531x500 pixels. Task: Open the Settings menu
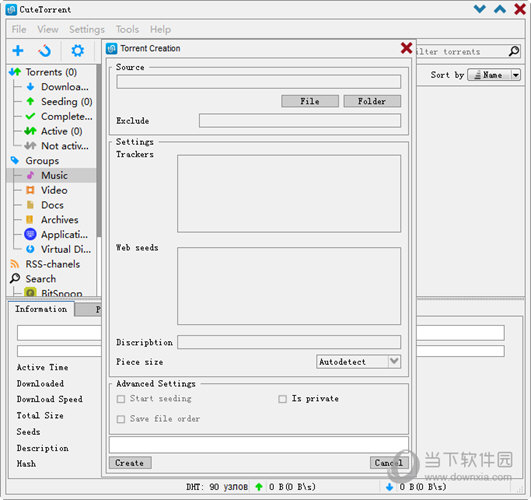87,29
